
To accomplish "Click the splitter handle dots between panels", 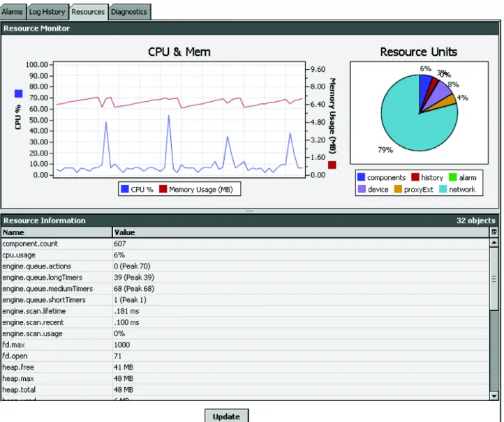I will click(x=249, y=211).
